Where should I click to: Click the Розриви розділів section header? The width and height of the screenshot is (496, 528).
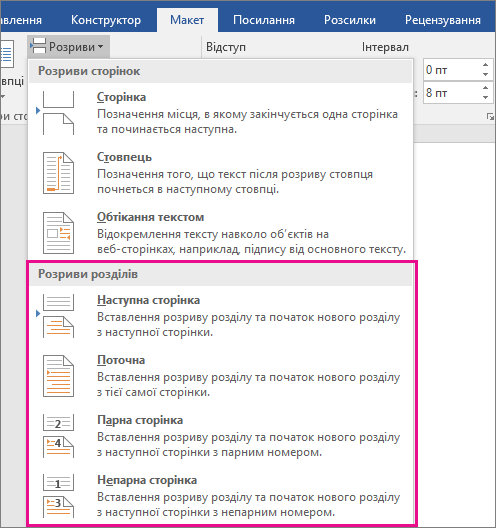click(x=221, y=274)
